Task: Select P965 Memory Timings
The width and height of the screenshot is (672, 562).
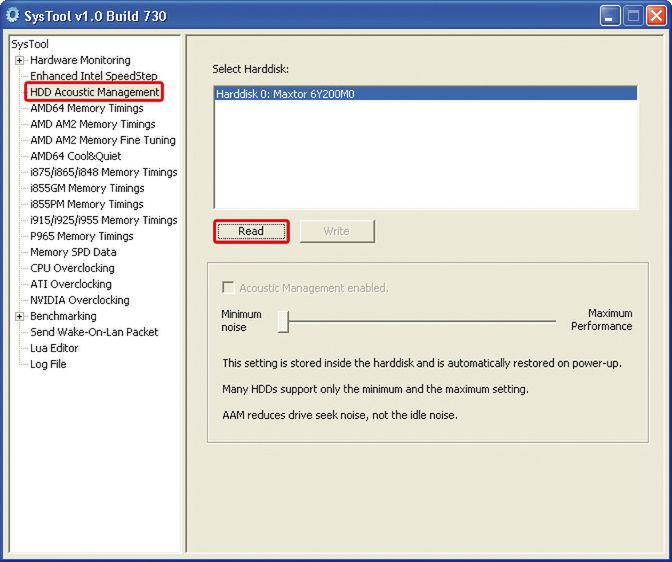Action: (x=81, y=236)
